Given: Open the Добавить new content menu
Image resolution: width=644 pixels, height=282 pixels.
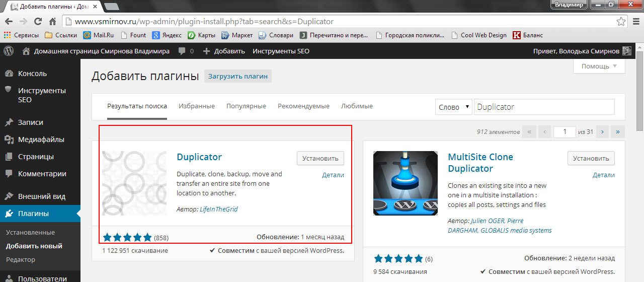Looking at the screenshot, I should pyautogui.click(x=224, y=51).
